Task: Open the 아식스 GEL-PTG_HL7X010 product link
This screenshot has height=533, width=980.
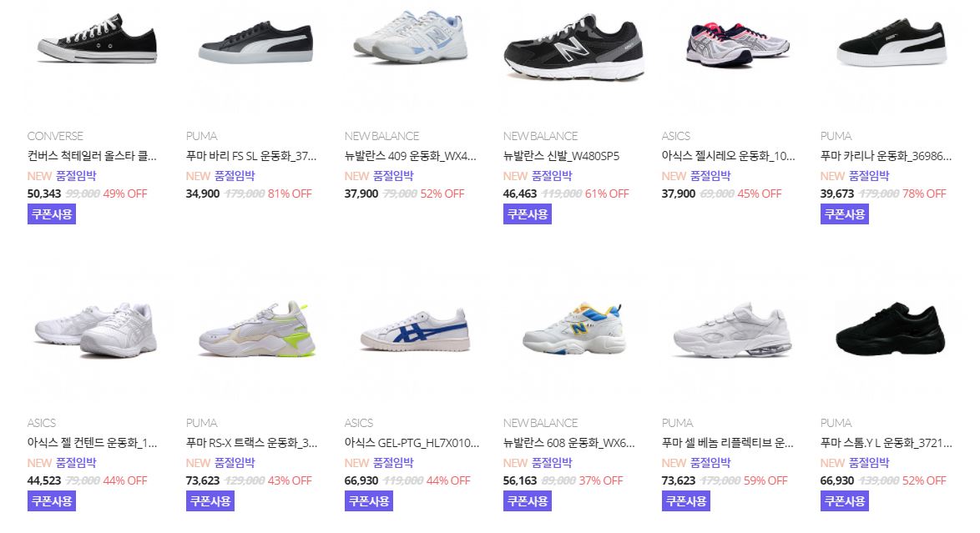Action: [412, 442]
